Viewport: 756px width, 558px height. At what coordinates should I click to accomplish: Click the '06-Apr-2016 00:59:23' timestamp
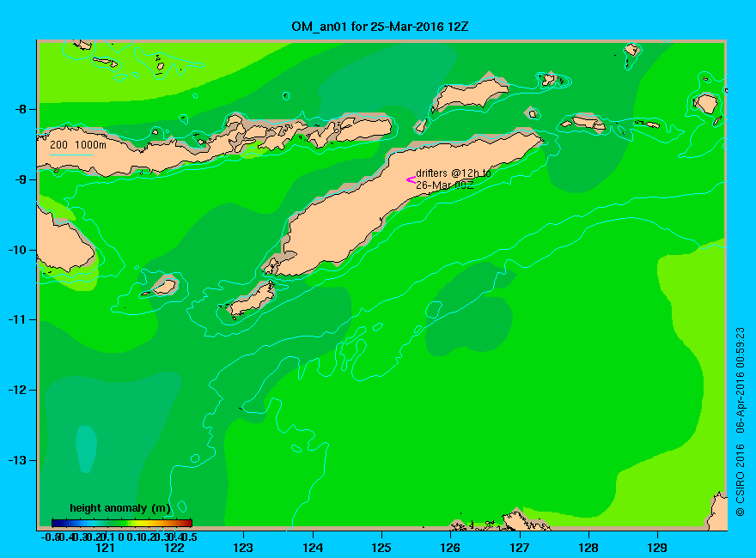click(x=740, y=380)
